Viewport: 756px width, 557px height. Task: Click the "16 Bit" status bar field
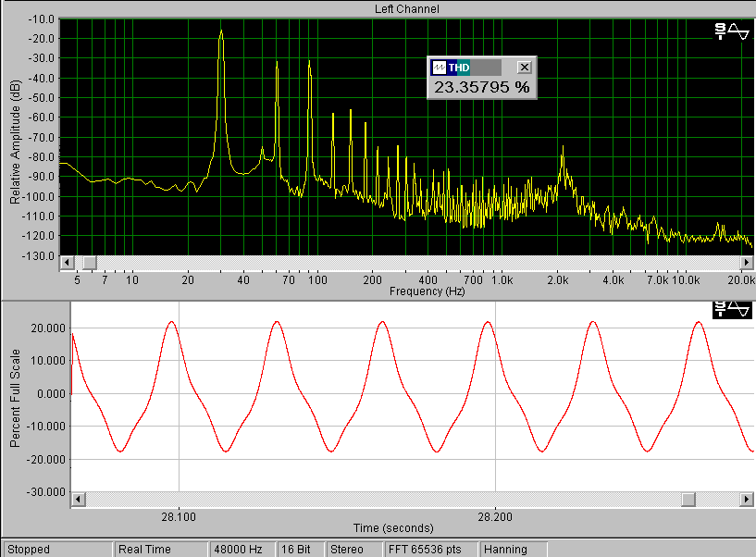[301, 550]
